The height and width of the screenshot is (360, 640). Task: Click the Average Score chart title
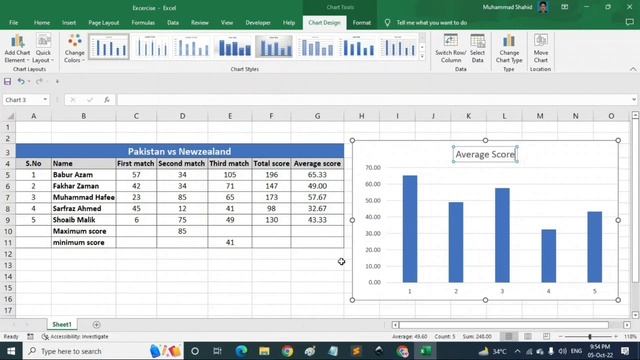(485, 154)
